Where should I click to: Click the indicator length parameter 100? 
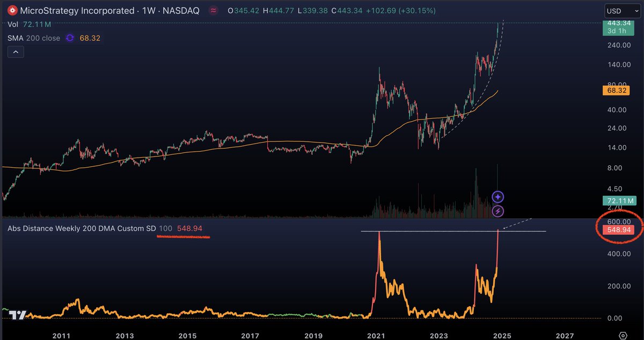coord(166,228)
